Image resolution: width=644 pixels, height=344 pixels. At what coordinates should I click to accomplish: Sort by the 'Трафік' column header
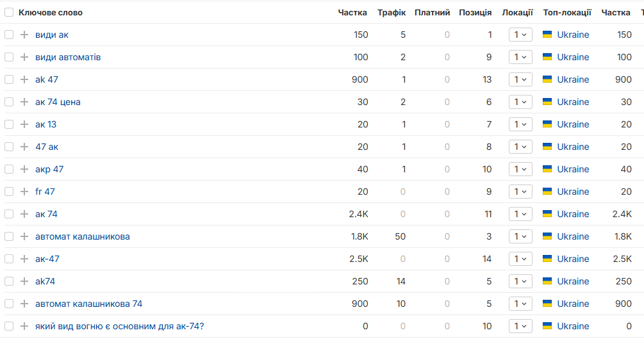click(392, 13)
